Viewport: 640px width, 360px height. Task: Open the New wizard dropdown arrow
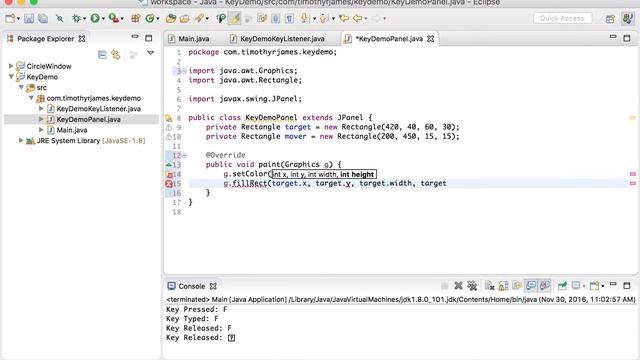pos(18,19)
